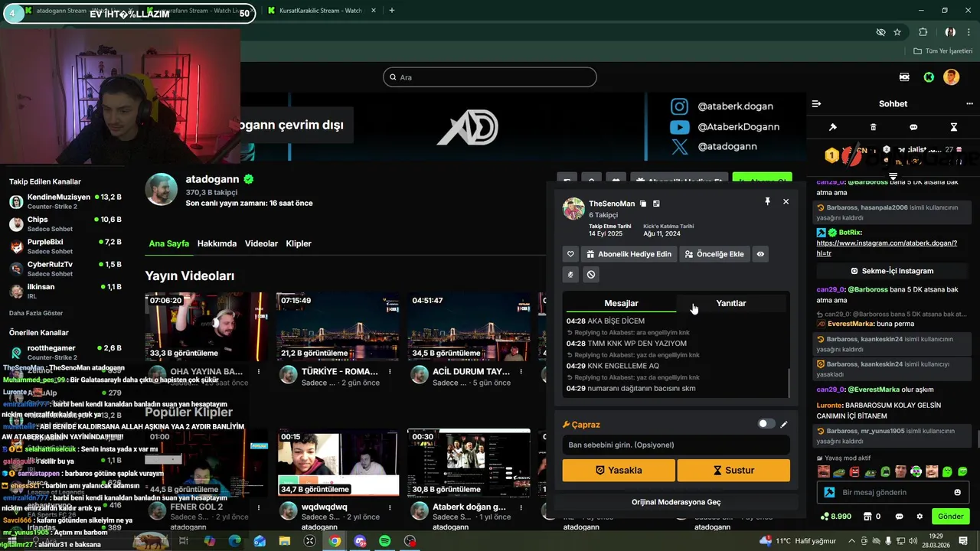Open PurpleBixi channel in sidebar

click(x=65, y=246)
